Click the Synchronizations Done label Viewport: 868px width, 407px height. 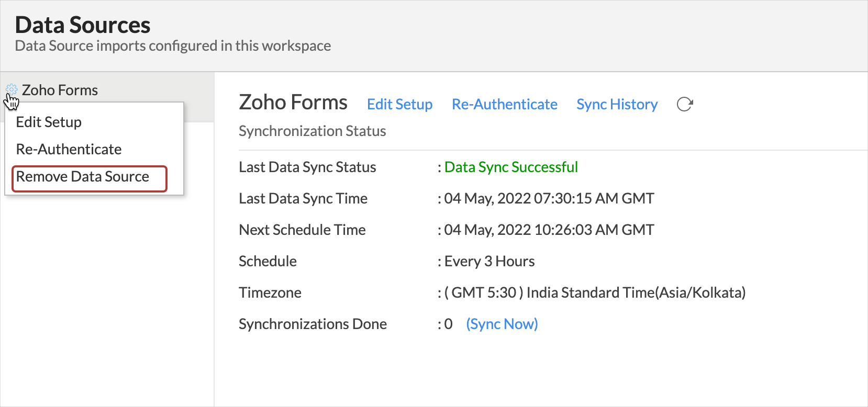coord(313,324)
